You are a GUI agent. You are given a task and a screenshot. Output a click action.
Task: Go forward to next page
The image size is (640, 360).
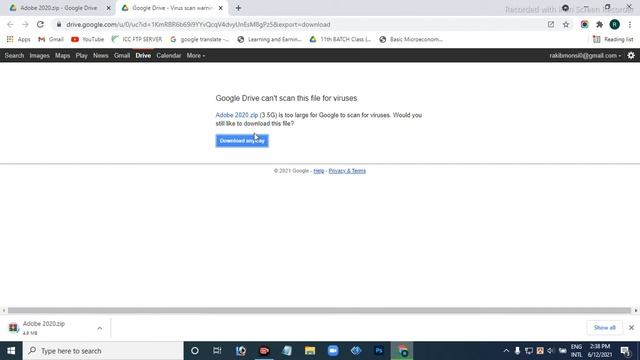tap(25, 24)
